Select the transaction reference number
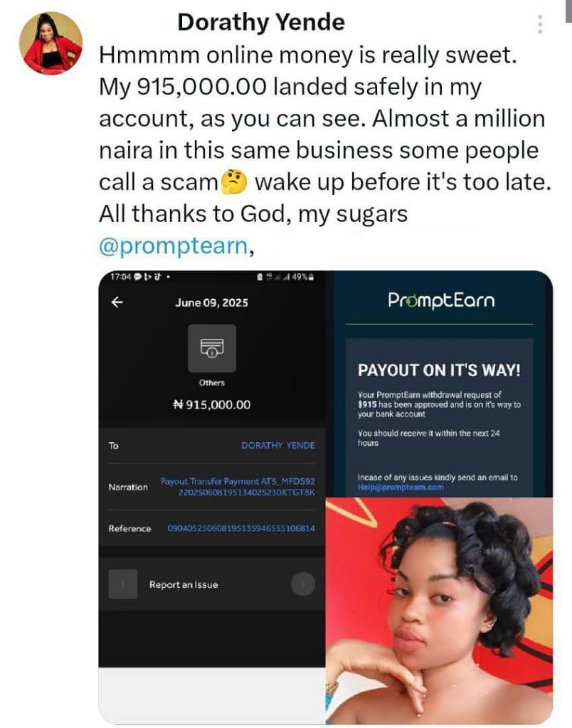The image size is (572, 728). pos(241,528)
